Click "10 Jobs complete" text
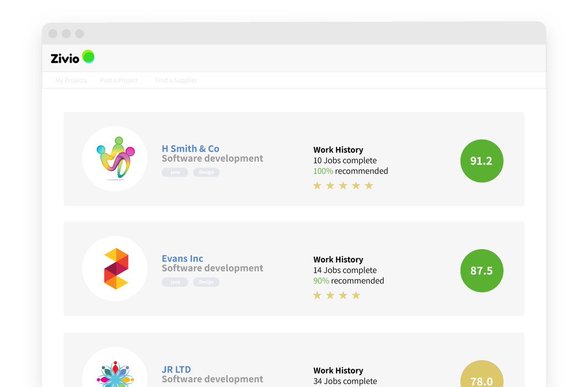The height and width of the screenshot is (387, 588). (x=345, y=160)
